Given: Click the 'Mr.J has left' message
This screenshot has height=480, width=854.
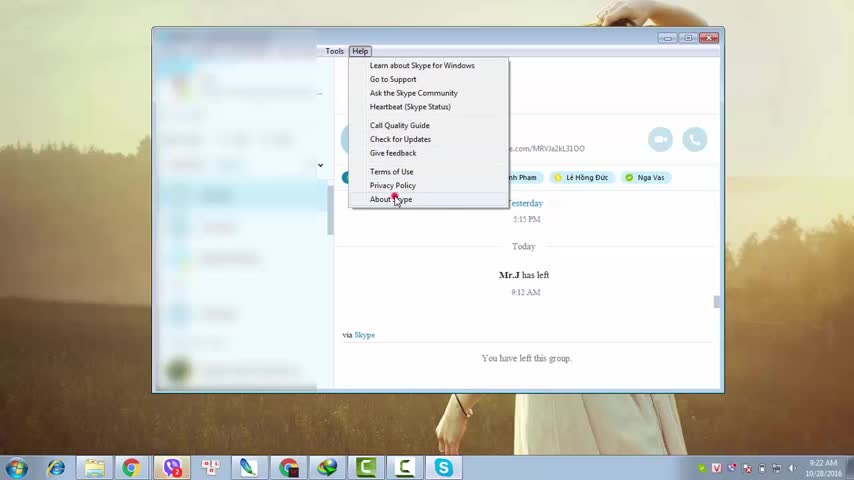Looking at the screenshot, I should pos(524,275).
